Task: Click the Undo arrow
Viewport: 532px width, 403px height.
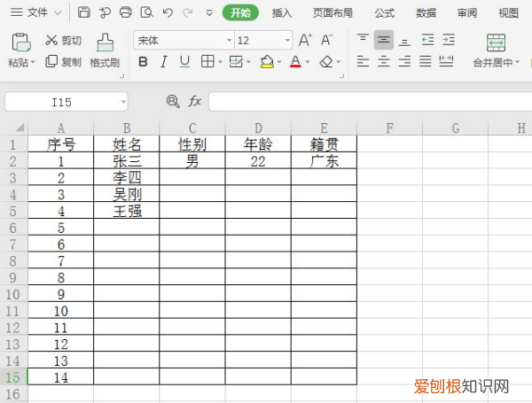Action: pos(168,13)
